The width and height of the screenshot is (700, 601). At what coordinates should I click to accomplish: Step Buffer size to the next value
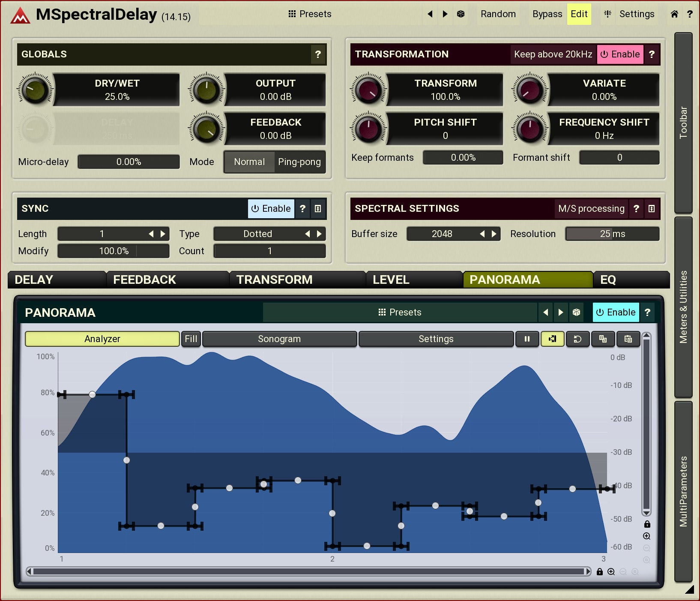tap(494, 234)
